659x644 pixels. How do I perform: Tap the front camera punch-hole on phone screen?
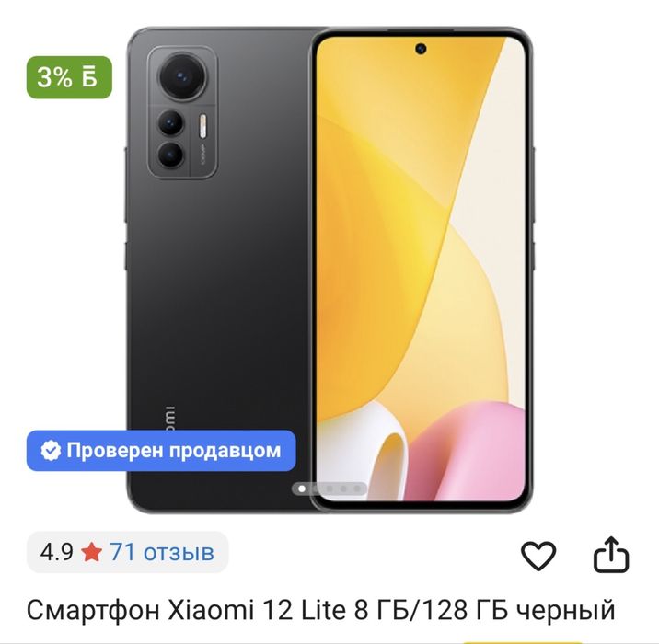pos(421,49)
